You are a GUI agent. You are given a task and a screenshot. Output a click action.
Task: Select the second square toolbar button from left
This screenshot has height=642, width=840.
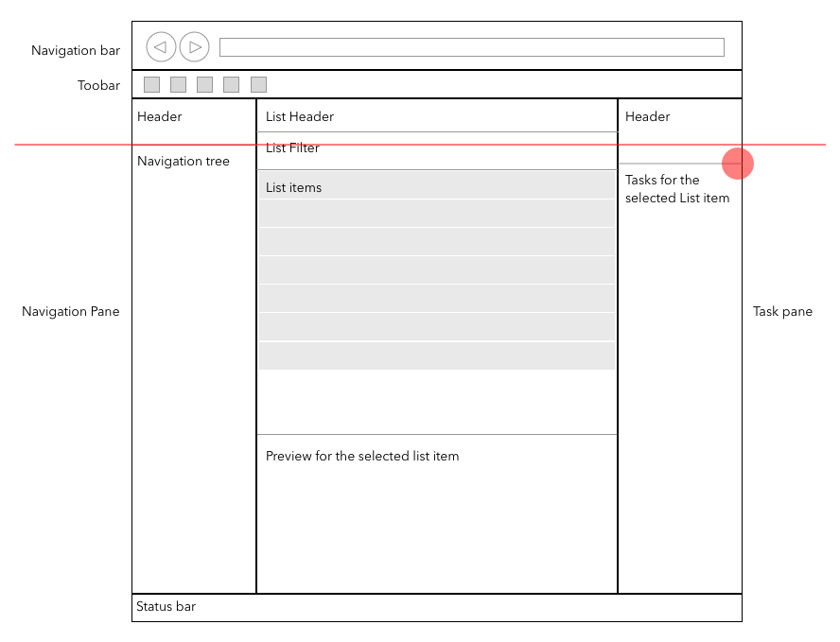point(178,84)
